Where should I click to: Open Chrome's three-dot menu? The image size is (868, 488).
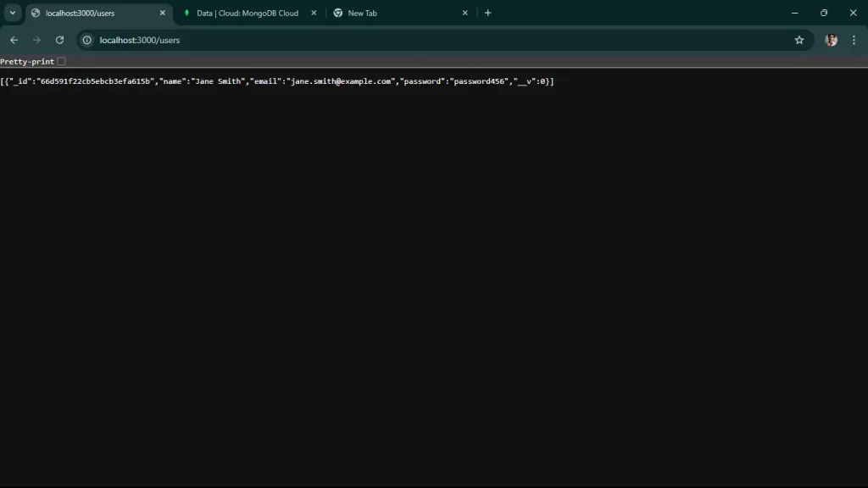tap(854, 40)
